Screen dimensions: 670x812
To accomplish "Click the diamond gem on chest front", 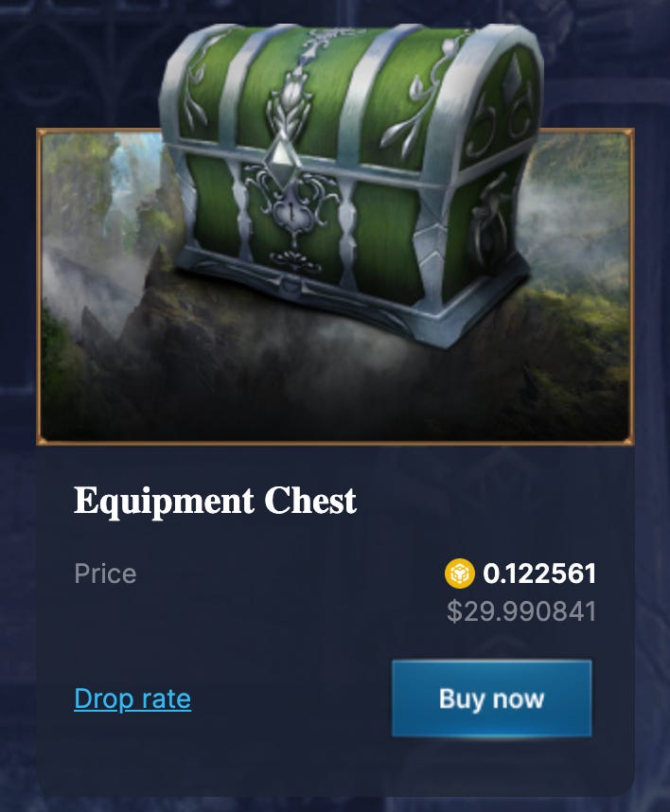I will point(280,154).
